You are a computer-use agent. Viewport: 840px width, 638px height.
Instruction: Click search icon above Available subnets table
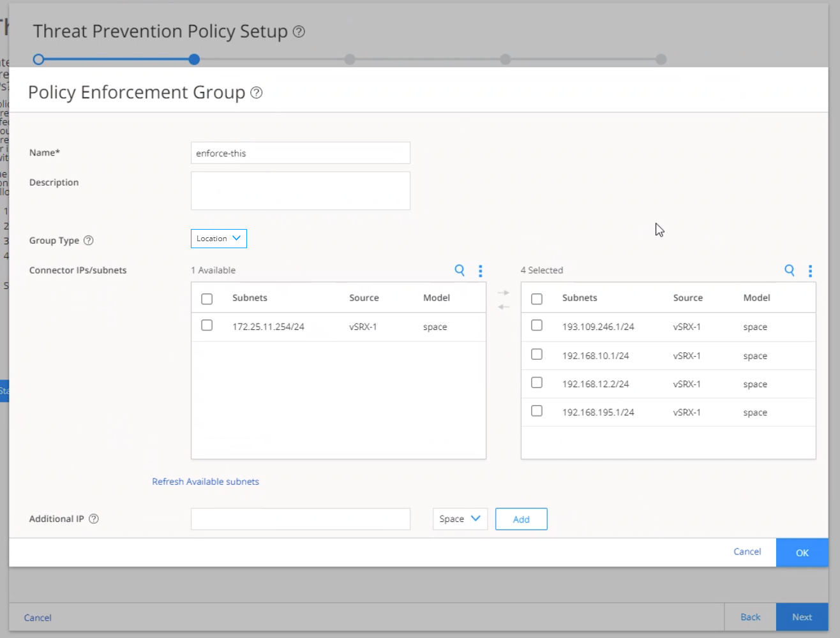(460, 271)
